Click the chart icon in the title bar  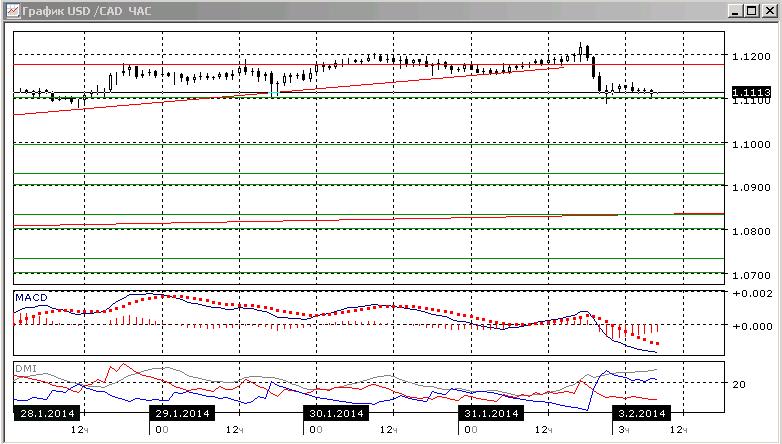tap(12, 10)
